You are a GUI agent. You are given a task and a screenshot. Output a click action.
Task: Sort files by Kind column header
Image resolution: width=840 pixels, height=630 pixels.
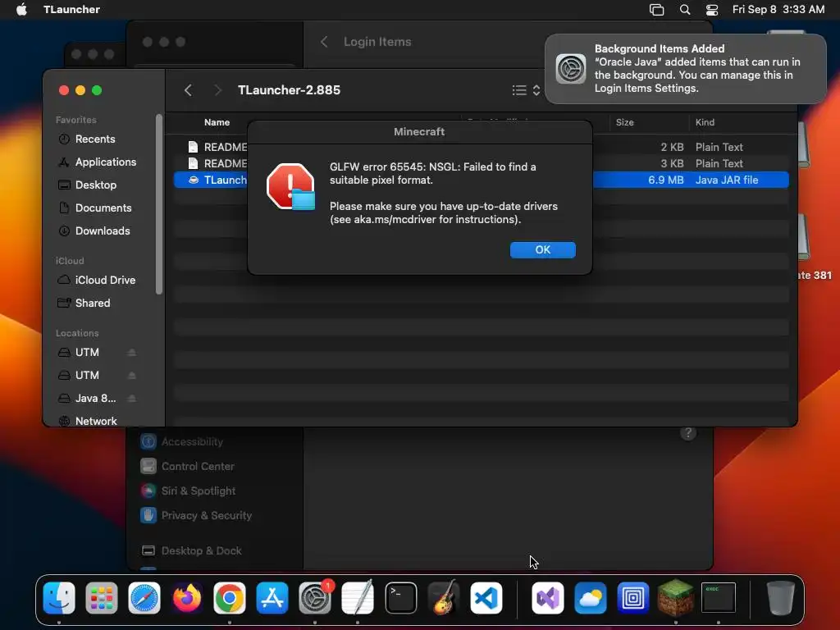pyautogui.click(x=705, y=122)
